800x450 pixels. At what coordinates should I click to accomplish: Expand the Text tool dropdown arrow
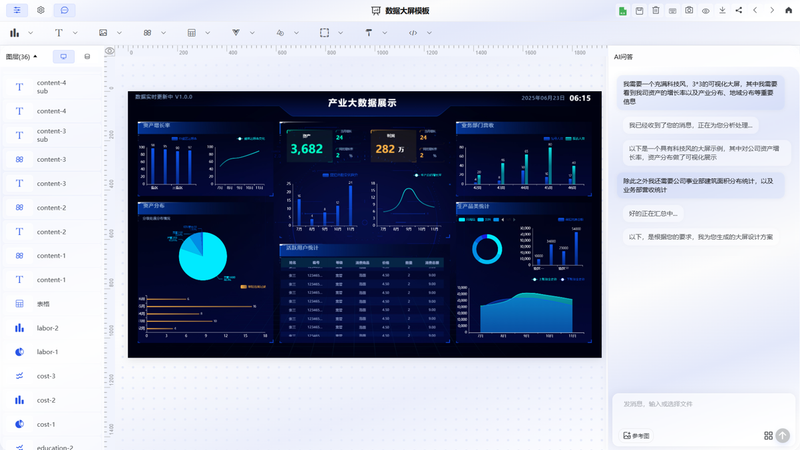click(x=75, y=33)
